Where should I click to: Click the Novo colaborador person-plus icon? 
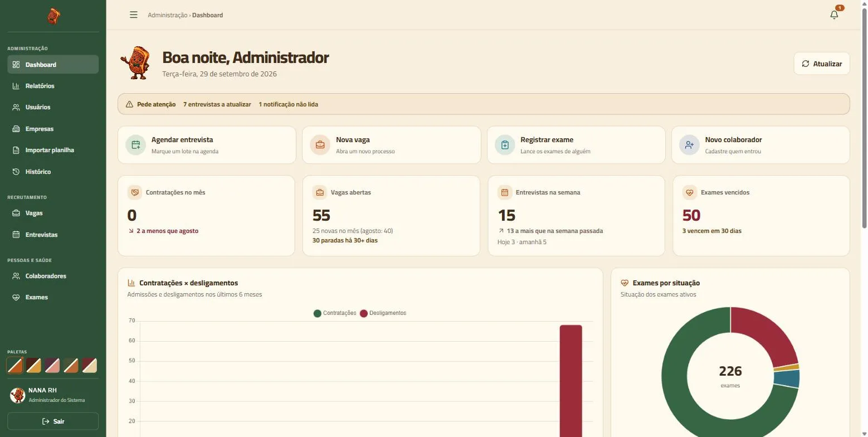[x=689, y=145]
